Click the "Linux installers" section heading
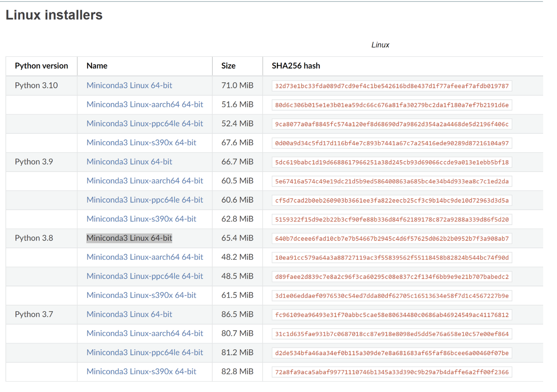The width and height of the screenshot is (557, 392). coord(54,15)
